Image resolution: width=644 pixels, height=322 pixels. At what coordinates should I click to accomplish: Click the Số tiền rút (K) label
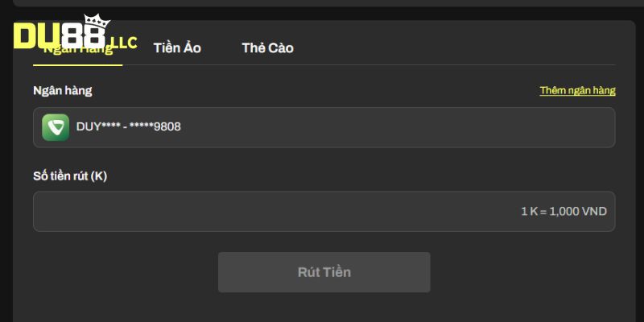[x=70, y=176]
